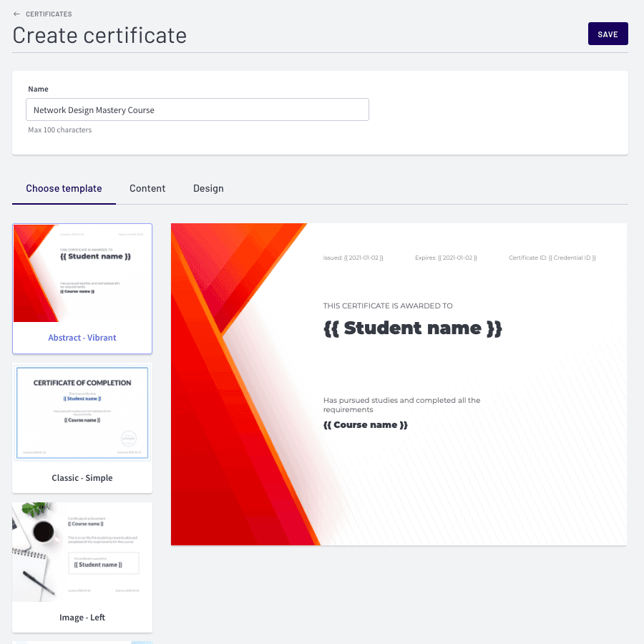Click the Abstract - Vibrant template label
The width and height of the screenshot is (644, 644).
tap(82, 338)
